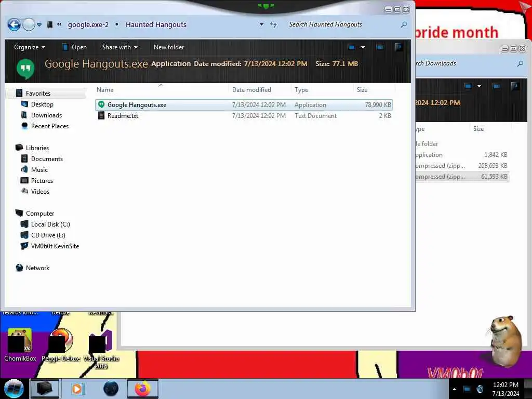Open Local Disk (C:)
Screen dimensions: 532x399
(x=50, y=224)
